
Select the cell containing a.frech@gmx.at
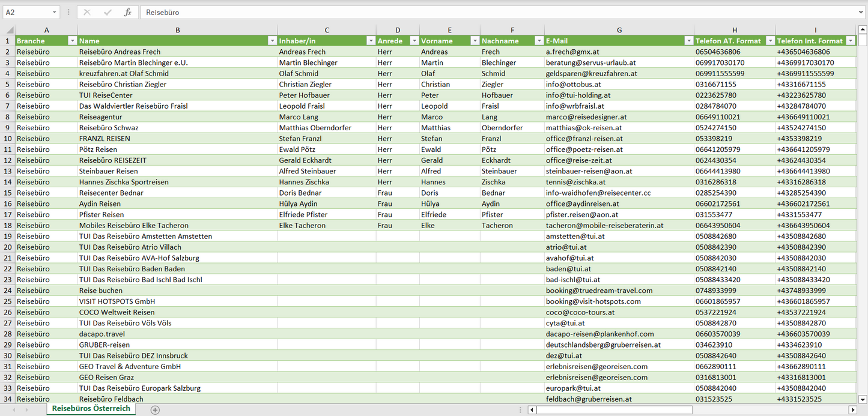[x=619, y=52]
